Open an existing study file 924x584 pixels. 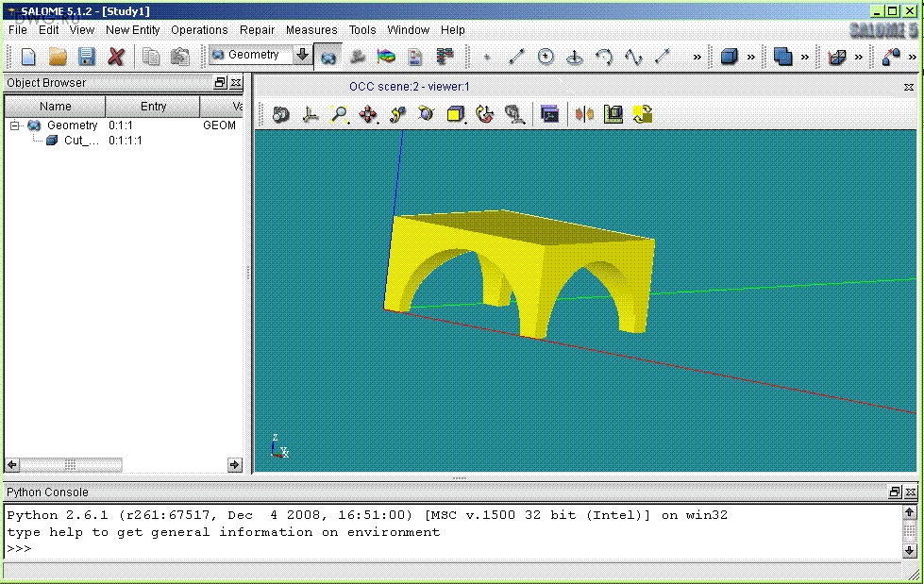click(x=58, y=57)
